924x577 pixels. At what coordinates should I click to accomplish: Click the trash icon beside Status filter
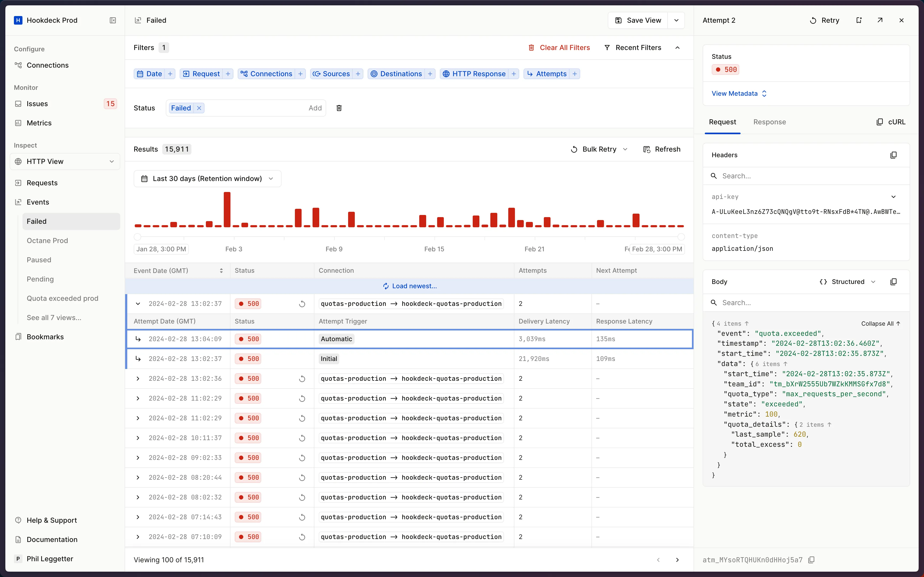339,108
